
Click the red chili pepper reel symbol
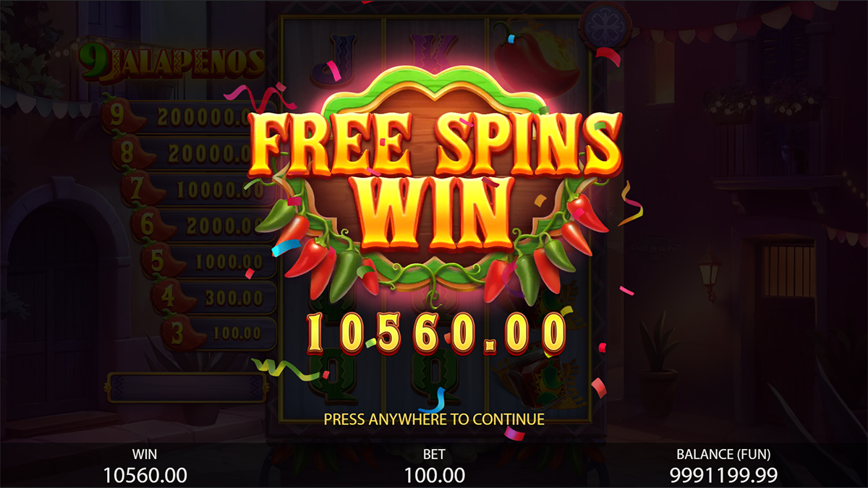pyautogui.click(x=537, y=54)
